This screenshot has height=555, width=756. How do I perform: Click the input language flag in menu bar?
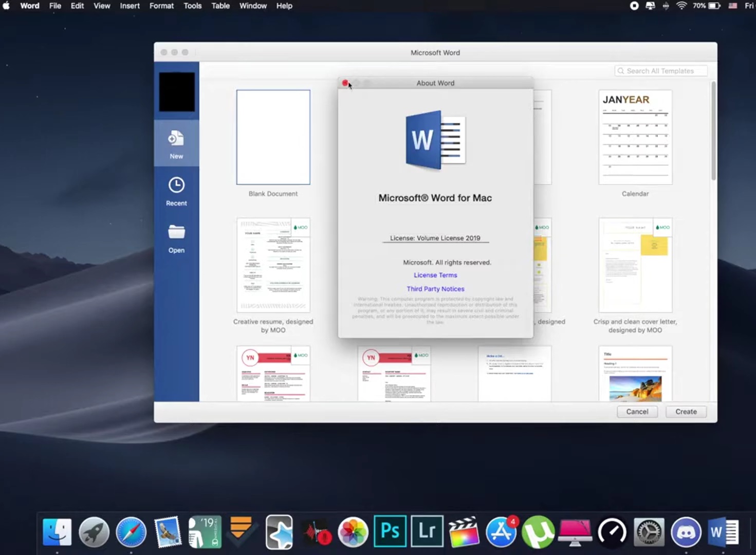(x=733, y=6)
